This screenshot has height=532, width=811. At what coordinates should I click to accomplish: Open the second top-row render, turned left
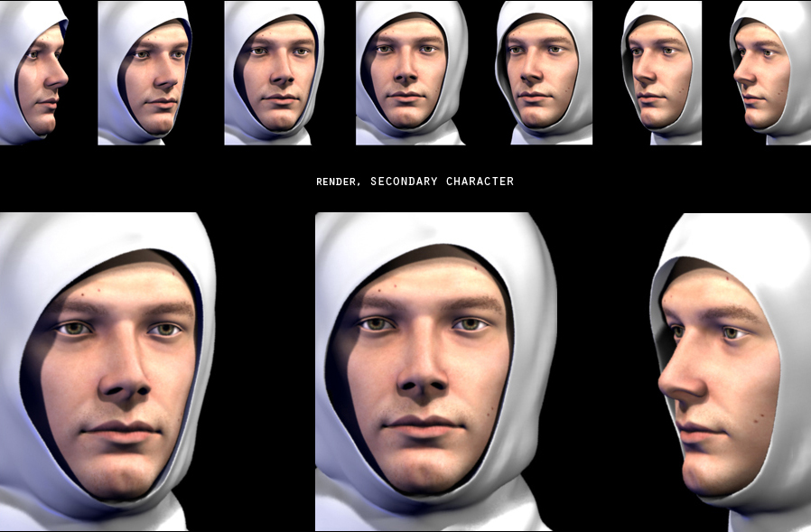[144, 72]
